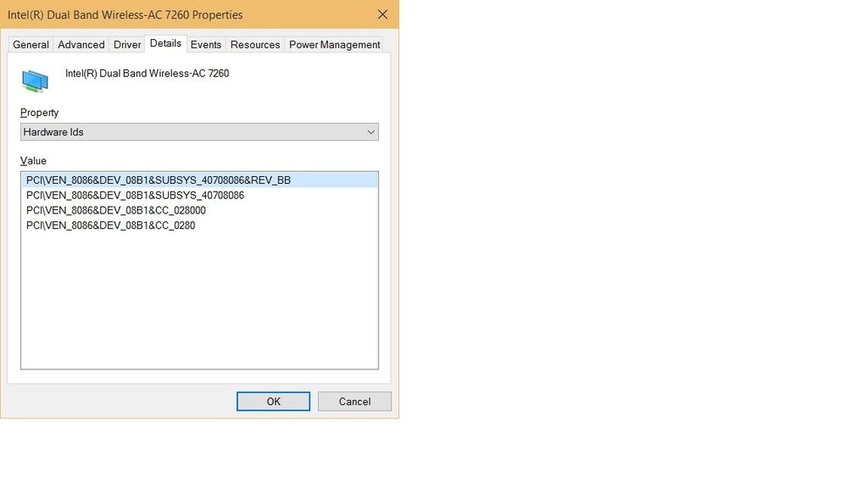
Task: Click the Property label
Action: point(39,113)
